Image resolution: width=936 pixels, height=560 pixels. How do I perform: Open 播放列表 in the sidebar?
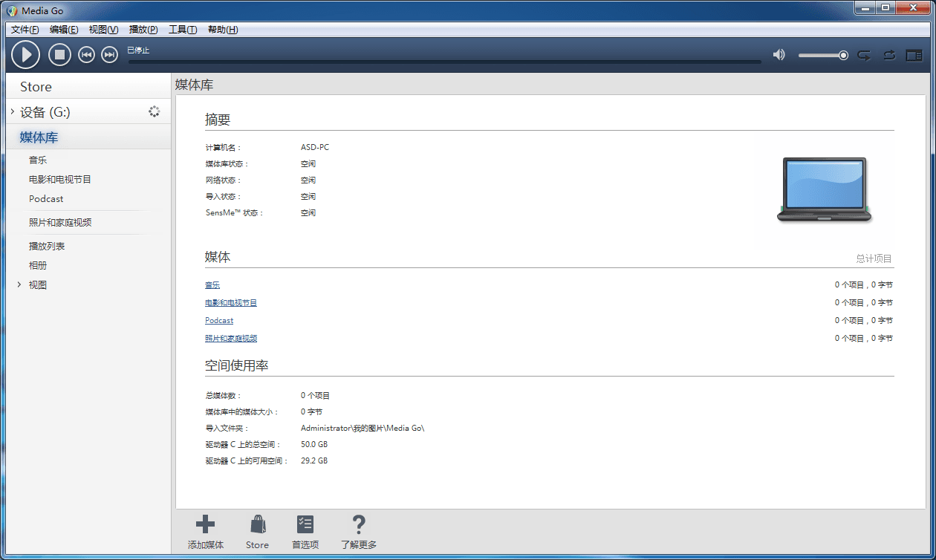47,246
